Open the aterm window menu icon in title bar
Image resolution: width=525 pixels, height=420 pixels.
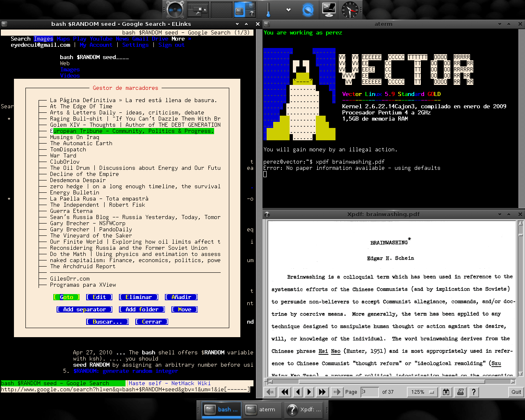267,24
